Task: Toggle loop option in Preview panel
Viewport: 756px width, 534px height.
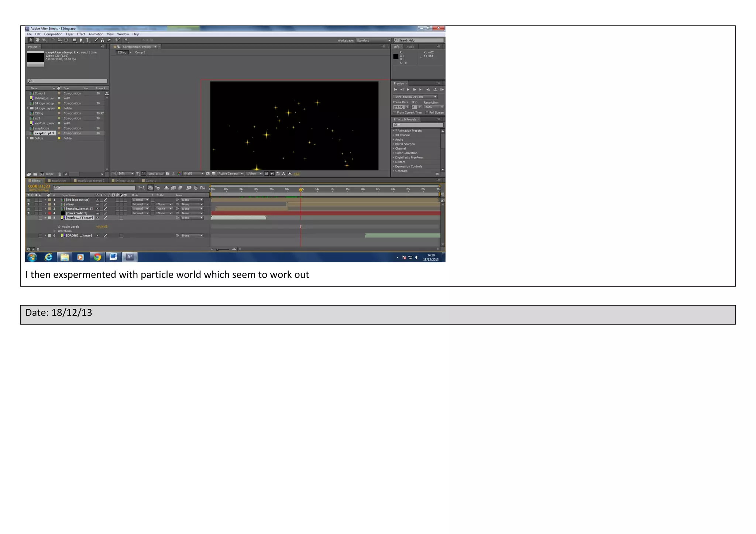Action: 435,90
